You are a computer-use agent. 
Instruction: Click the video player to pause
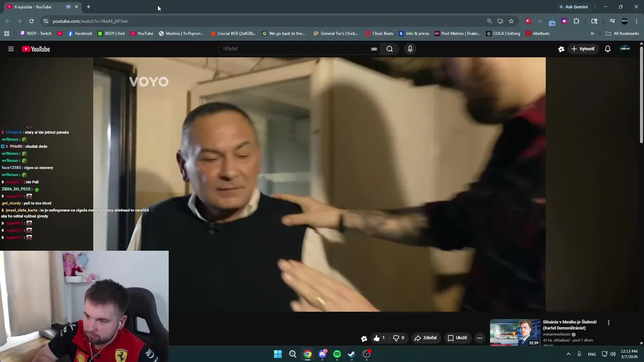pyautogui.click(x=319, y=184)
